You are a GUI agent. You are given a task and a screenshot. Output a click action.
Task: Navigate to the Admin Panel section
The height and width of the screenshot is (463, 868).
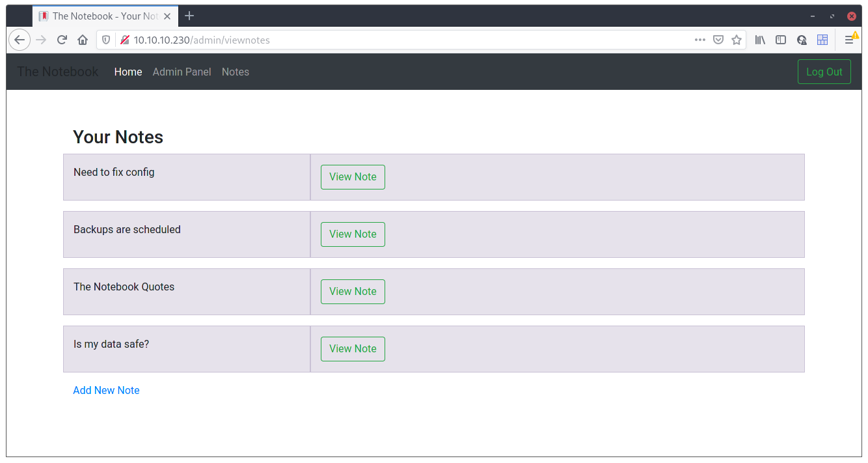182,72
